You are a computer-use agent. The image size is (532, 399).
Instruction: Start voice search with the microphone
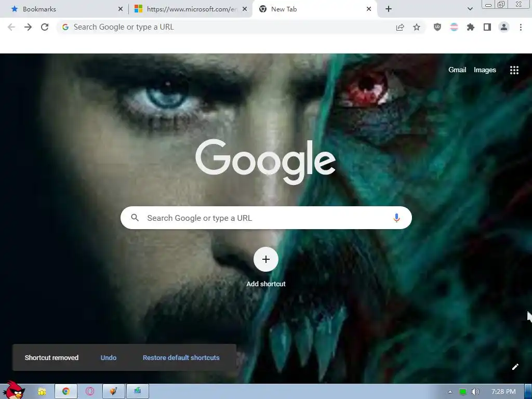click(396, 218)
